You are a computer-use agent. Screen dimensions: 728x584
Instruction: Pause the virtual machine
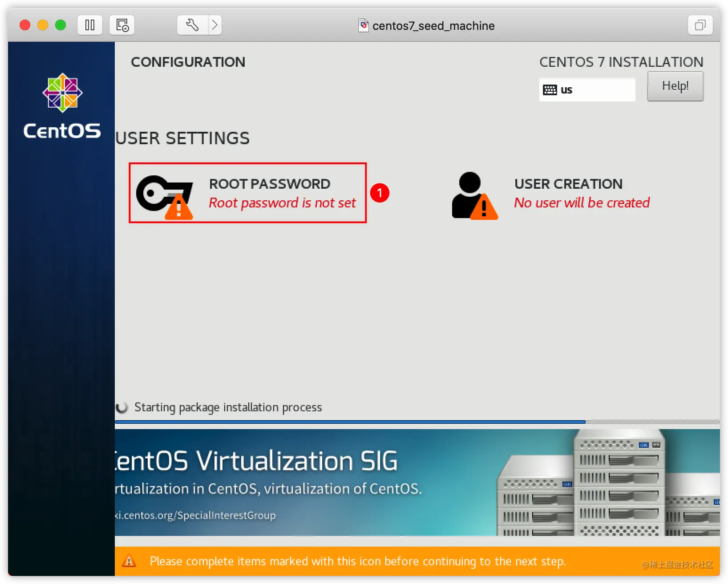(90, 25)
